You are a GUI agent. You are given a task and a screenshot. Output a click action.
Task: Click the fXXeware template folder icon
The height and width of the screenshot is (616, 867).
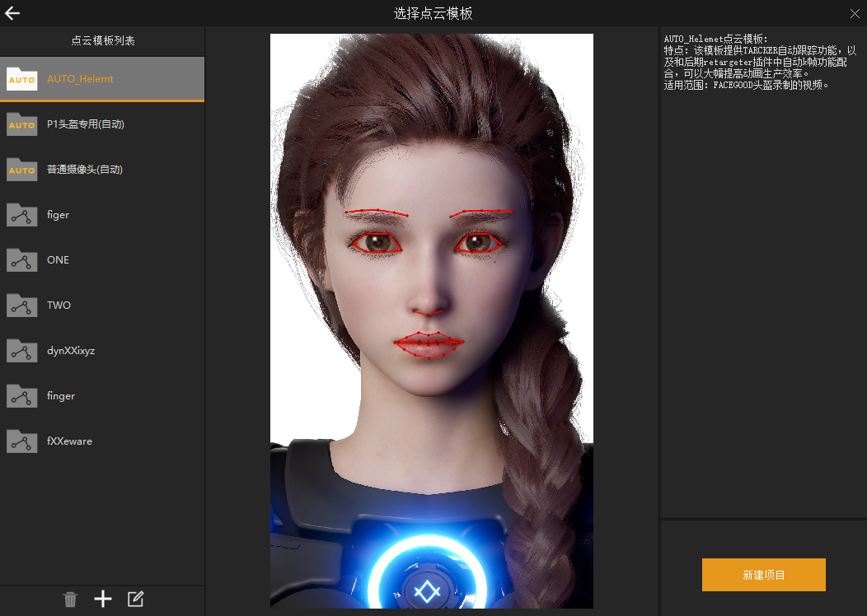click(22, 441)
